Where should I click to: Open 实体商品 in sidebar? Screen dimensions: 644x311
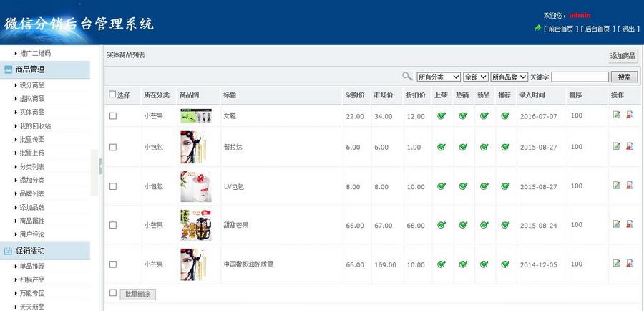[32, 112]
